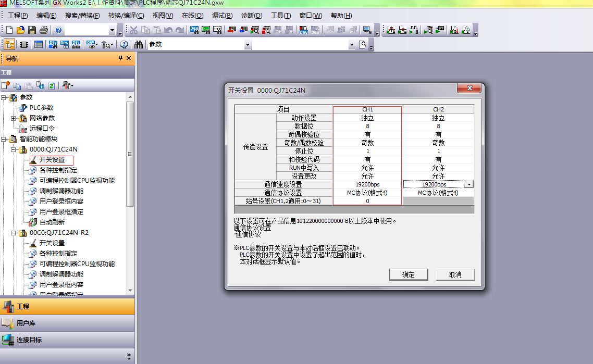Click CH1 站号设置 cell with value 0
593x364 pixels.
(367, 201)
